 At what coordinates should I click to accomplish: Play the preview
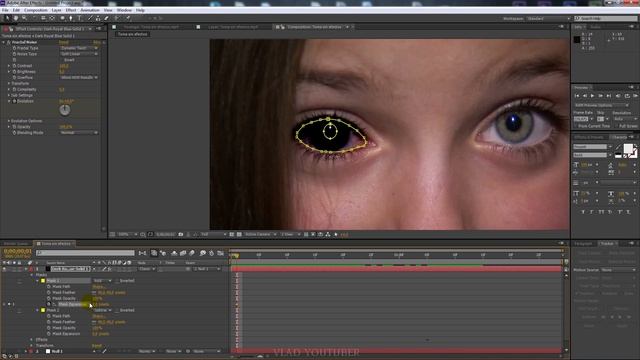pyautogui.click(x=592, y=96)
